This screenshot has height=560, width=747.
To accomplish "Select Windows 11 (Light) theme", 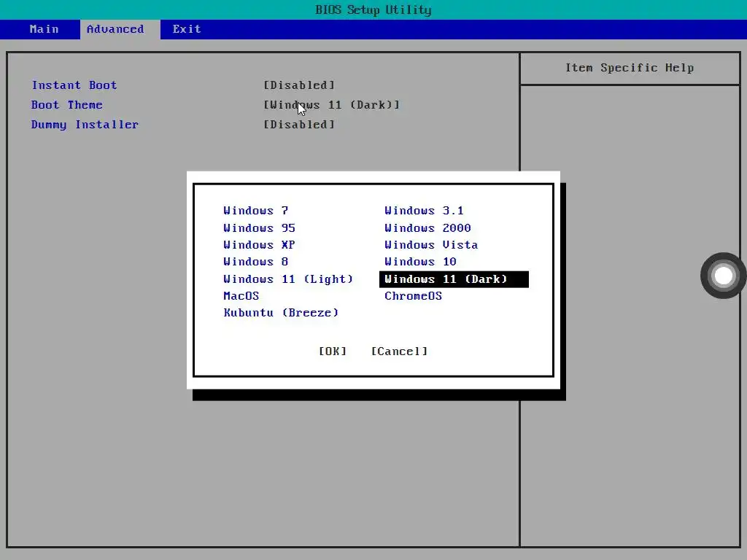I will 288,279.
